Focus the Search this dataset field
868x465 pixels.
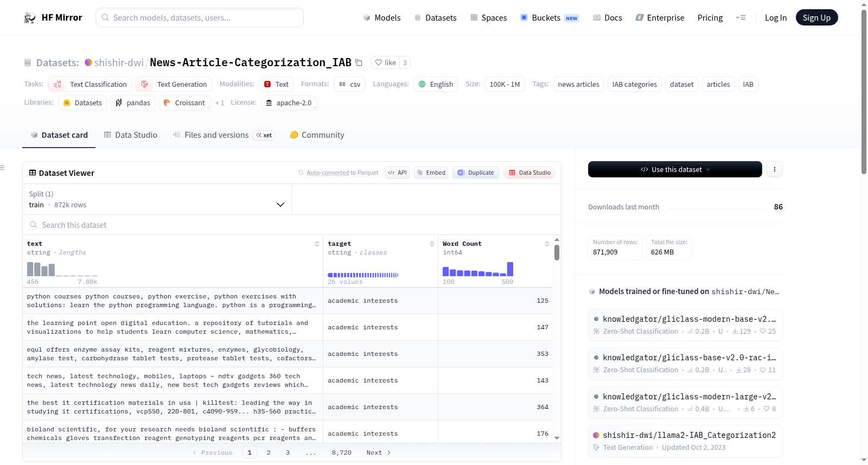pyautogui.click(x=292, y=225)
